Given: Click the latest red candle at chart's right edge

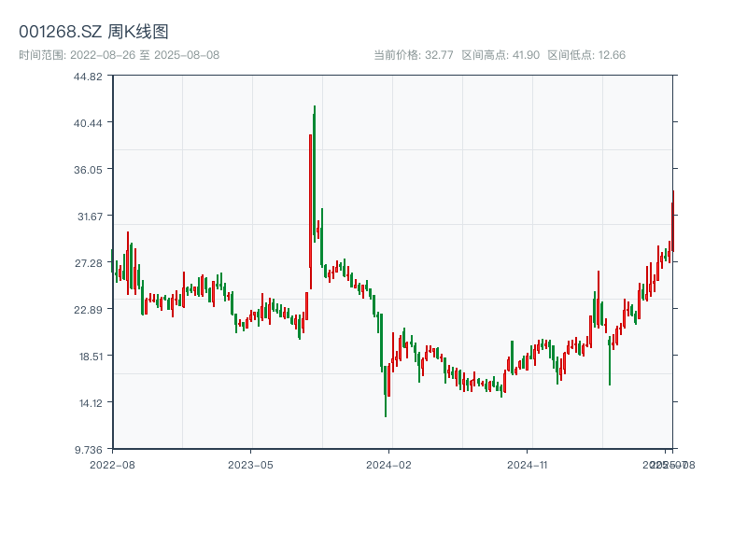Looking at the screenshot, I should click(x=673, y=221).
